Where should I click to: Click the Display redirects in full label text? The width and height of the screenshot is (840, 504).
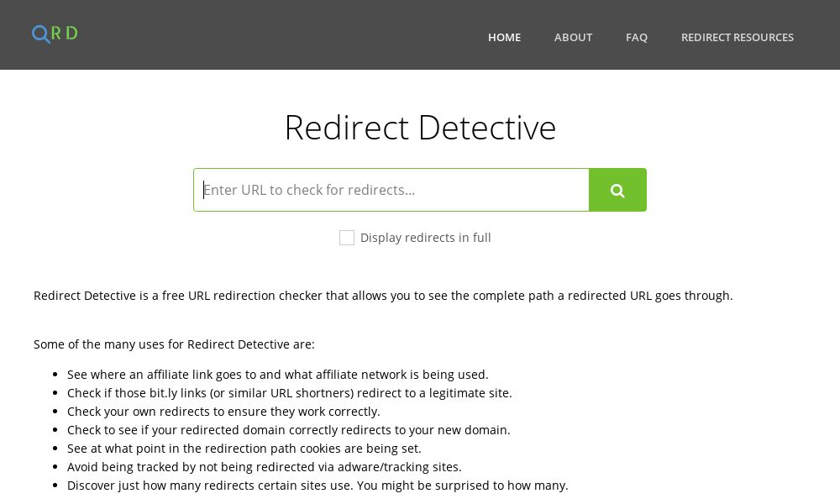426,238
